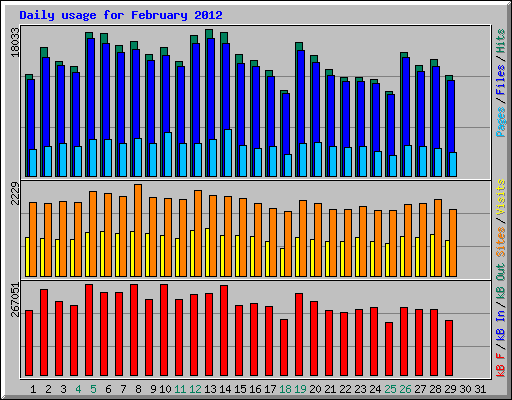Click the Pages / Files / Hits legend

coord(500,83)
